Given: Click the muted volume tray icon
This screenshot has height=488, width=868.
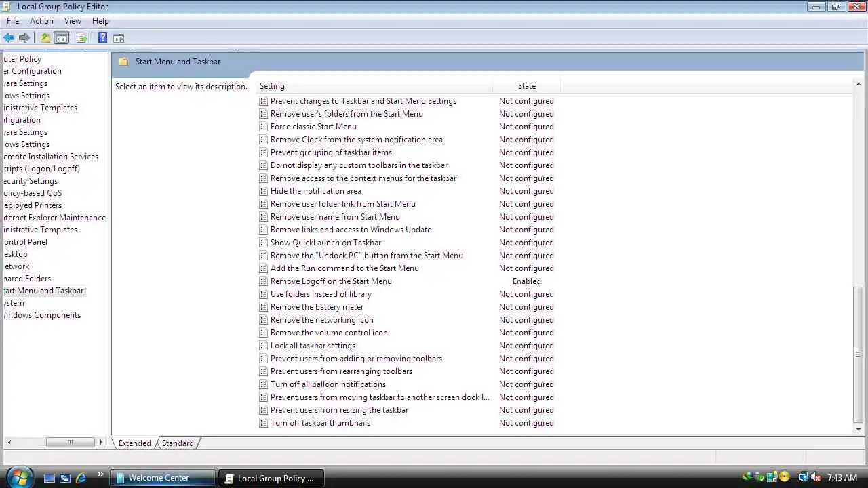Looking at the screenshot, I should click(816, 478).
